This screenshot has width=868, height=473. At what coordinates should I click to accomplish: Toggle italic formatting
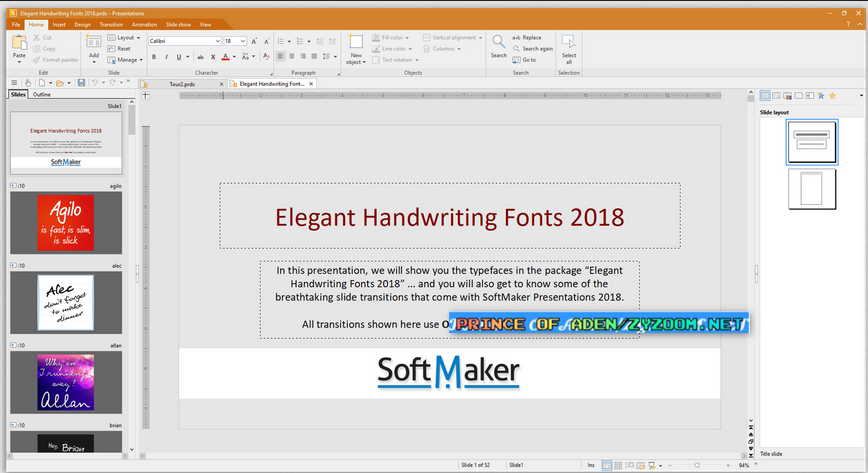(166, 56)
